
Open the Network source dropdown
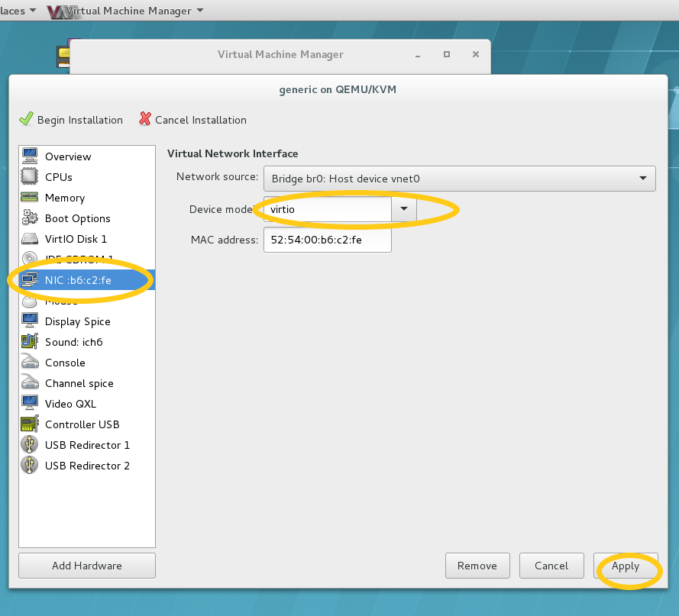[460, 179]
